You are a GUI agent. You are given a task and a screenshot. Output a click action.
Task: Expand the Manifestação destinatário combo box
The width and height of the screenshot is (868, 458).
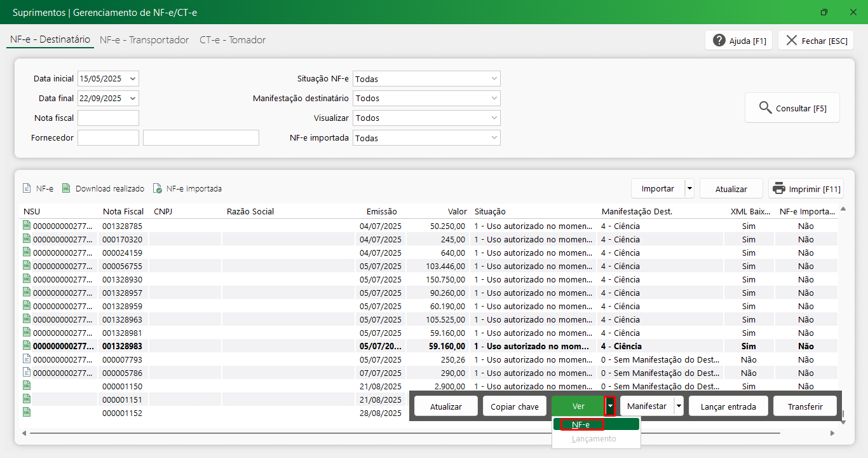494,99
